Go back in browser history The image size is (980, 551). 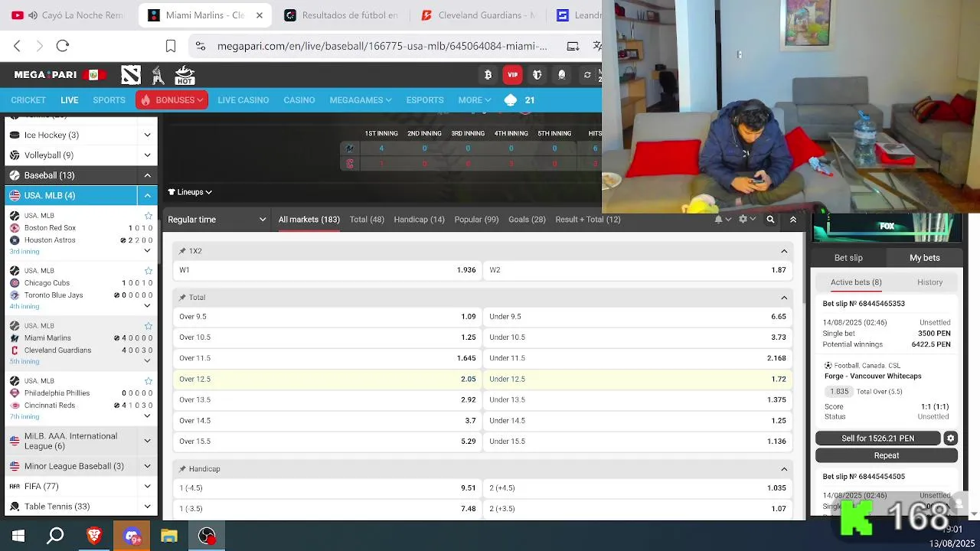pyautogui.click(x=17, y=46)
